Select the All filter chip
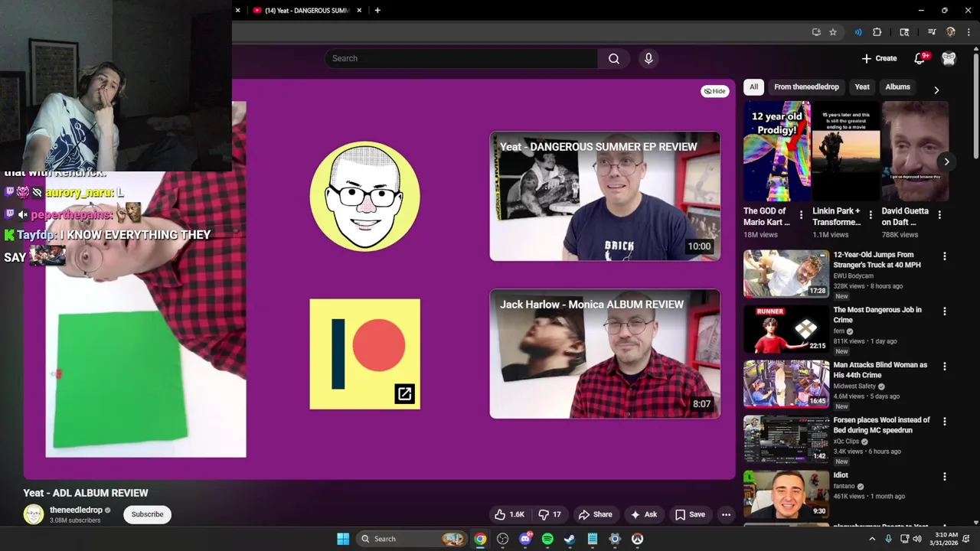This screenshot has width=980, height=551. 753,87
